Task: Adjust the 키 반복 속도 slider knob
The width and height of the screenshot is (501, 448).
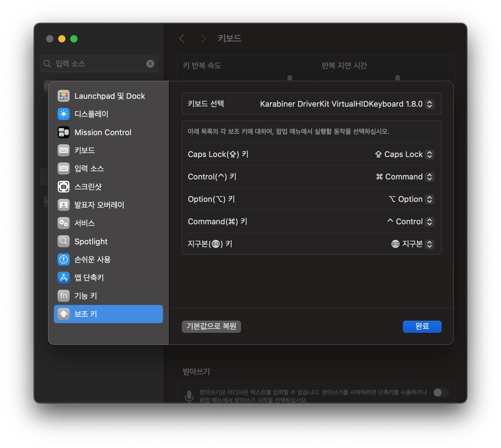Action: 290,78
